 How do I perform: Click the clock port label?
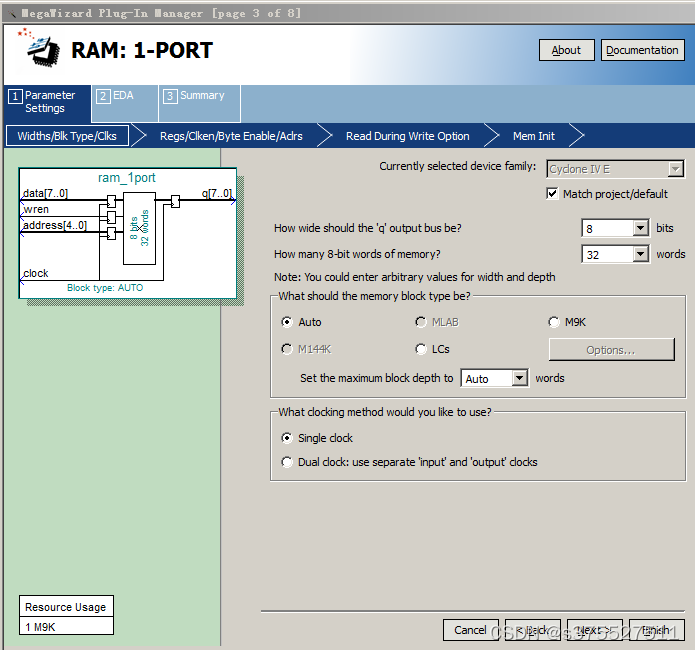tap(36, 273)
